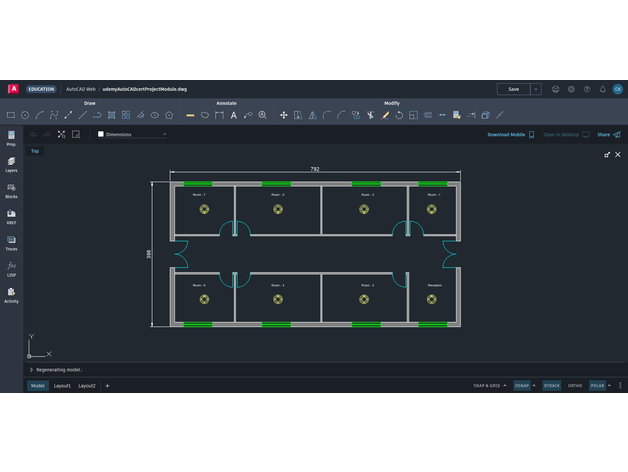This screenshot has height=472, width=628.
Task: Select the Circle draw tool
Action: pyautogui.click(x=25, y=115)
